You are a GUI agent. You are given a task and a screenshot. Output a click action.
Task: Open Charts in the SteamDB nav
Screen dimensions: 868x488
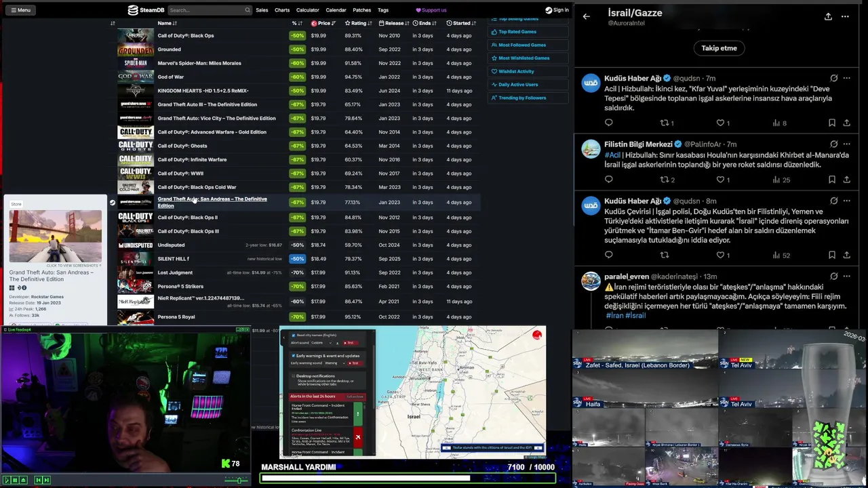(282, 10)
